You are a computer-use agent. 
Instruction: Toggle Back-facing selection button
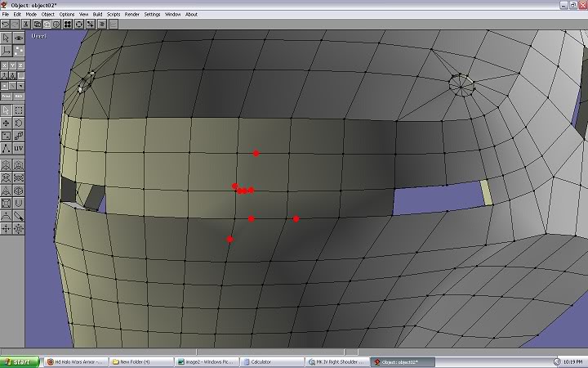[19, 96]
